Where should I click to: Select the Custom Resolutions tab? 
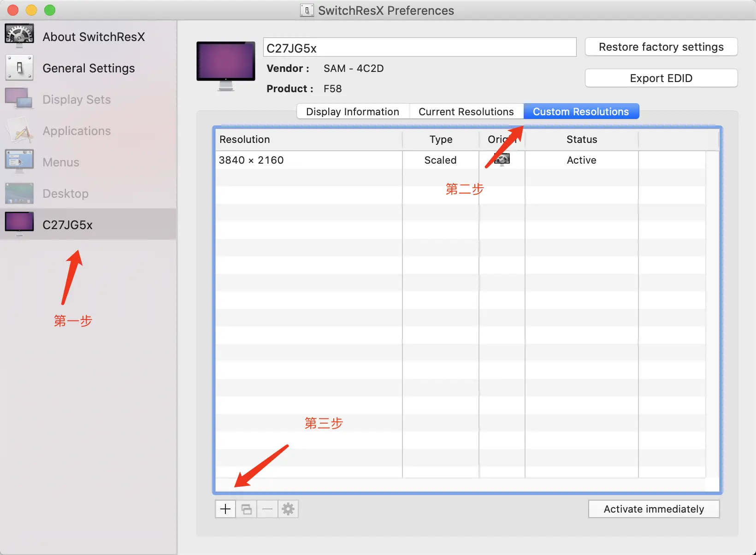[x=581, y=112]
